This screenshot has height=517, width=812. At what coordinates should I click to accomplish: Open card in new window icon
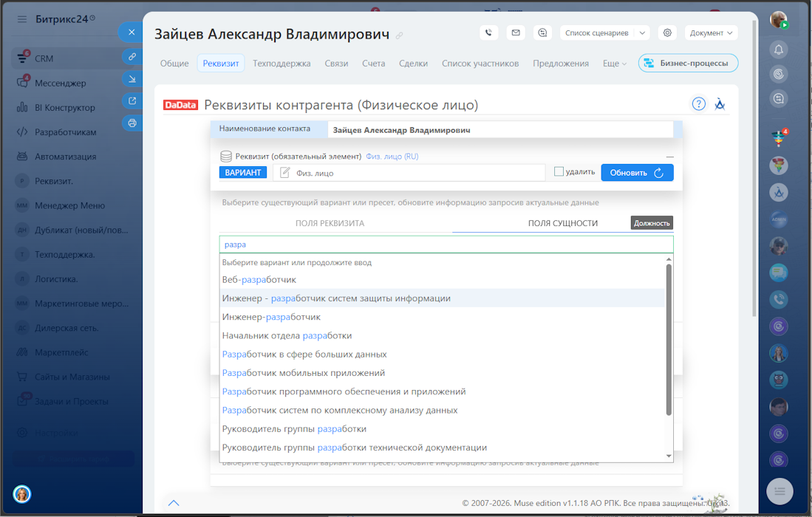click(132, 101)
